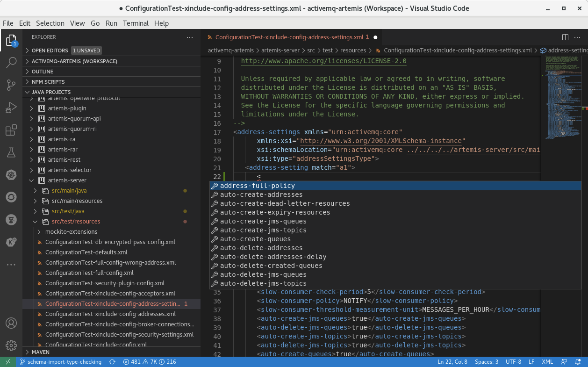Open the Apache license URL link
Screen dimensions: 588x367
(x=323, y=61)
